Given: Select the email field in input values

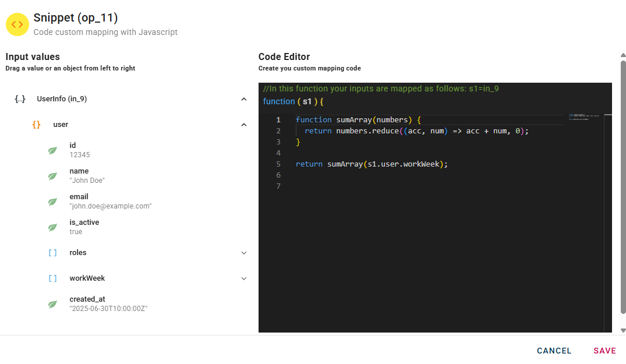Looking at the screenshot, I should tap(110, 202).
